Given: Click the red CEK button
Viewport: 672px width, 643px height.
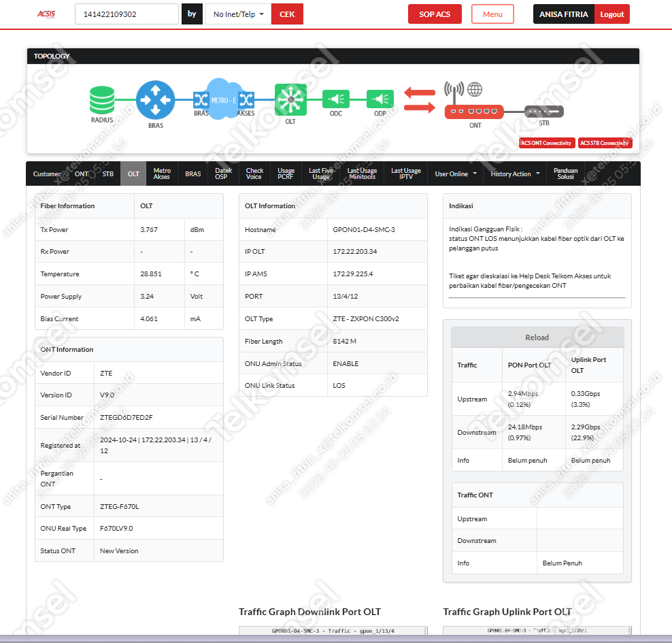Looking at the screenshot, I should pyautogui.click(x=287, y=14).
